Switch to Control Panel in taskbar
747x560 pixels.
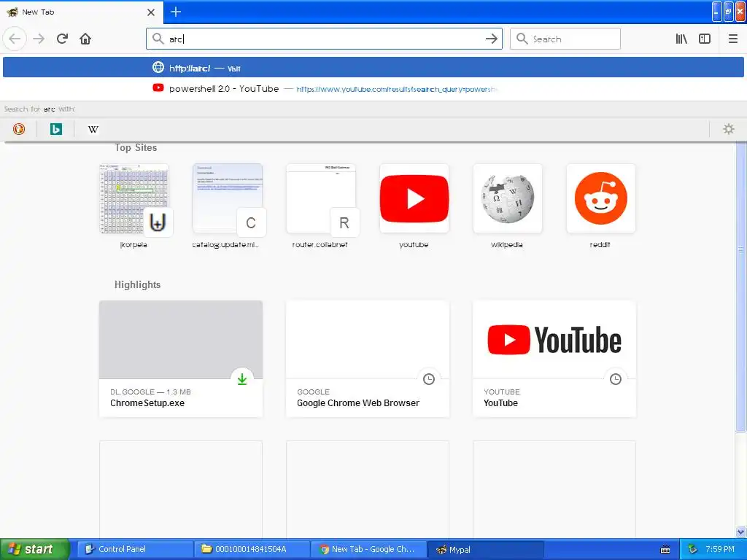click(135, 549)
